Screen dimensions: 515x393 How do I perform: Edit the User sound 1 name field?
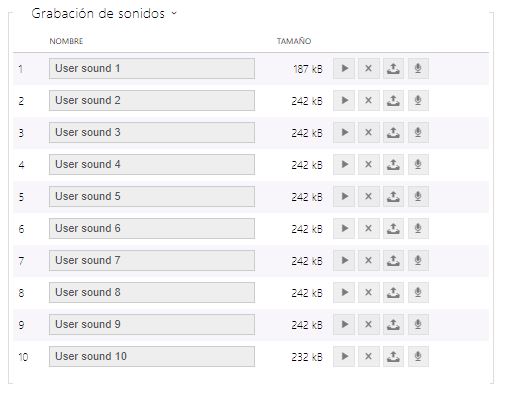coord(152,69)
